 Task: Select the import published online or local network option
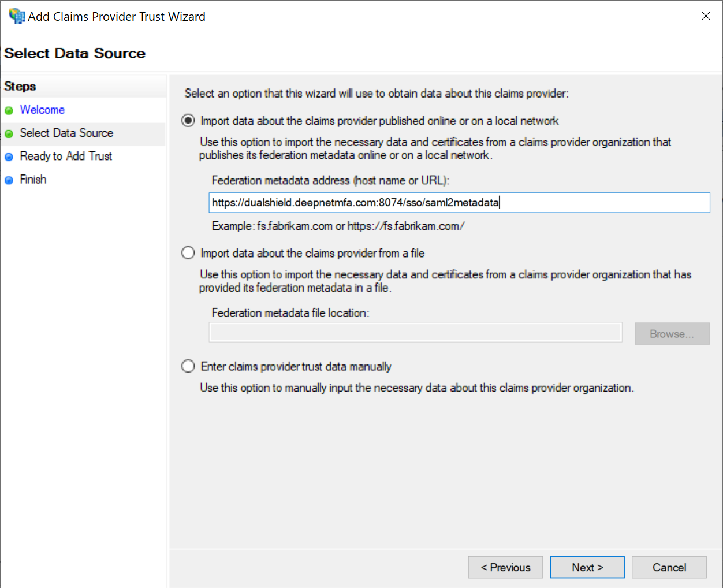pyautogui.click(x=188, y=121)
